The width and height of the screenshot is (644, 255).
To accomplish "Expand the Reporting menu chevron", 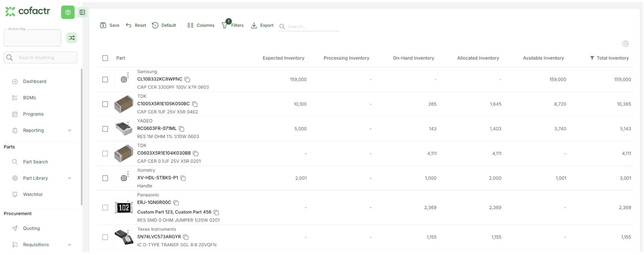I will click(x=69, y=130).
